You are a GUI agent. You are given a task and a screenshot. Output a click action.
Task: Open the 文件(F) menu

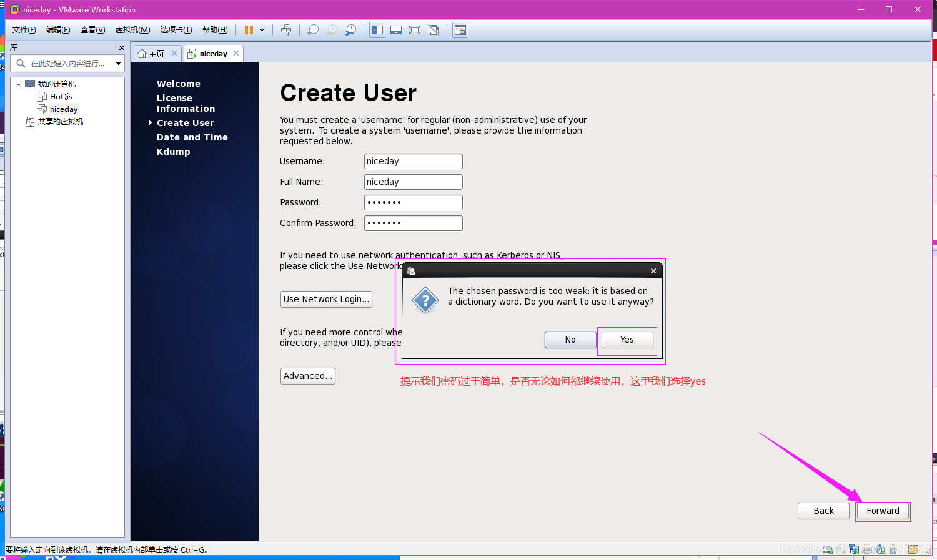tap(24, 30)
